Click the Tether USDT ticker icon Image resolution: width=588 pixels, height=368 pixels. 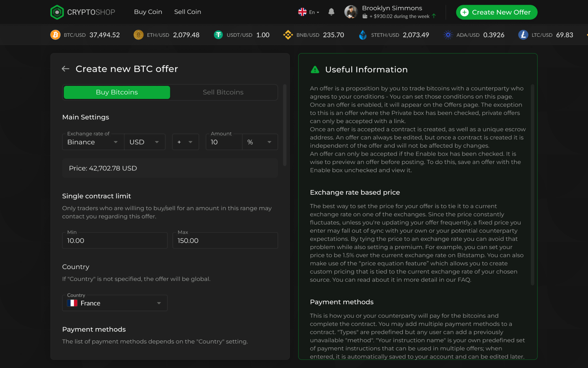[218, 35]
